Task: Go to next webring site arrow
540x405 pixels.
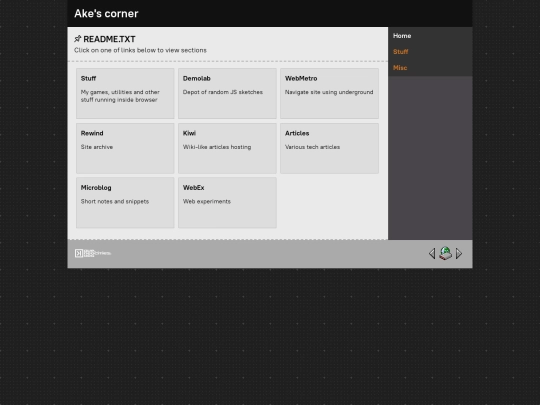Action: click(x=459, y=254)
